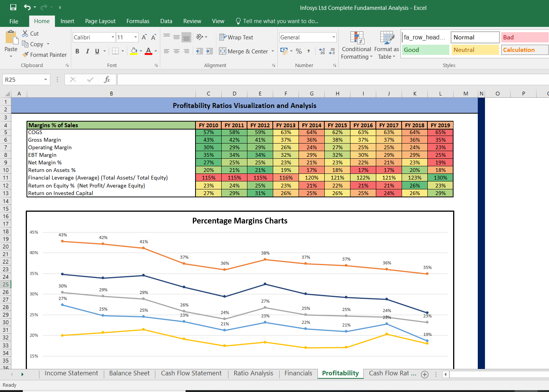Click the Orientation text-angle icon

point(200,37)
